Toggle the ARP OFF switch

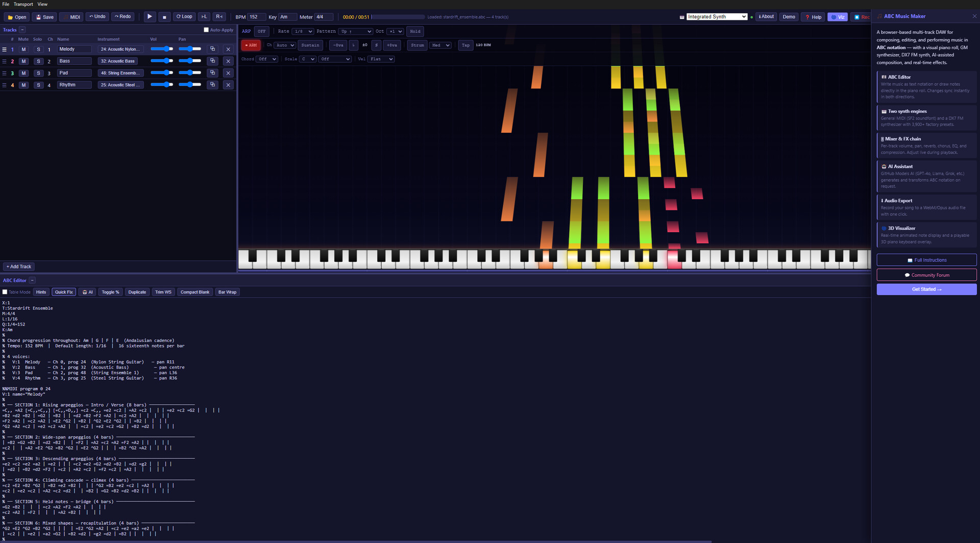(x=261, y=31)
